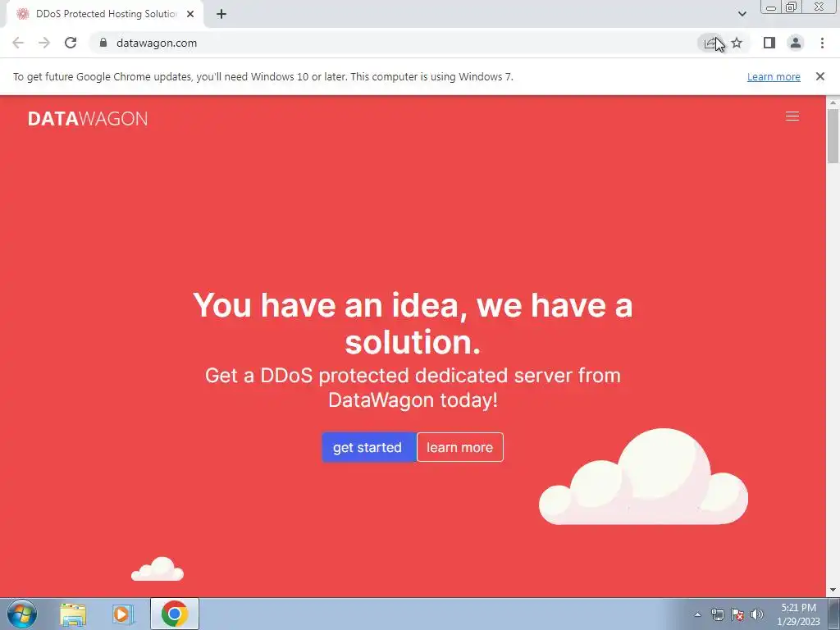840x630 pixels.
Task: Click the taskbar clock showing 5:21 PM
Action: click(798, 614)
